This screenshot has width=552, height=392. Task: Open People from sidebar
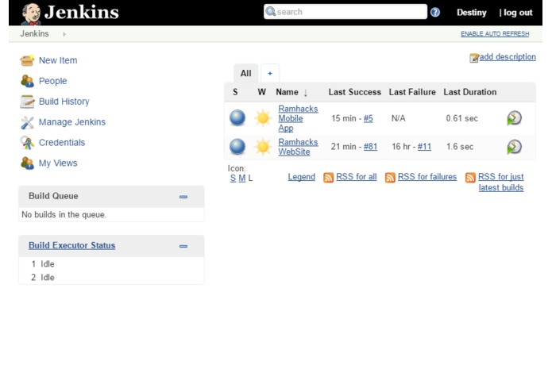pyautogui.click(x=52, y=81)
